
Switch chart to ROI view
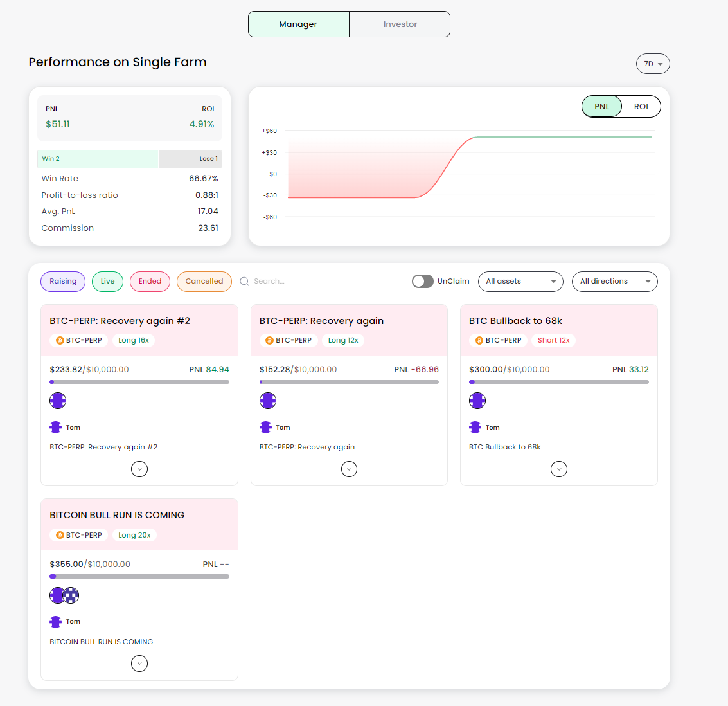(x=641, y=106)
